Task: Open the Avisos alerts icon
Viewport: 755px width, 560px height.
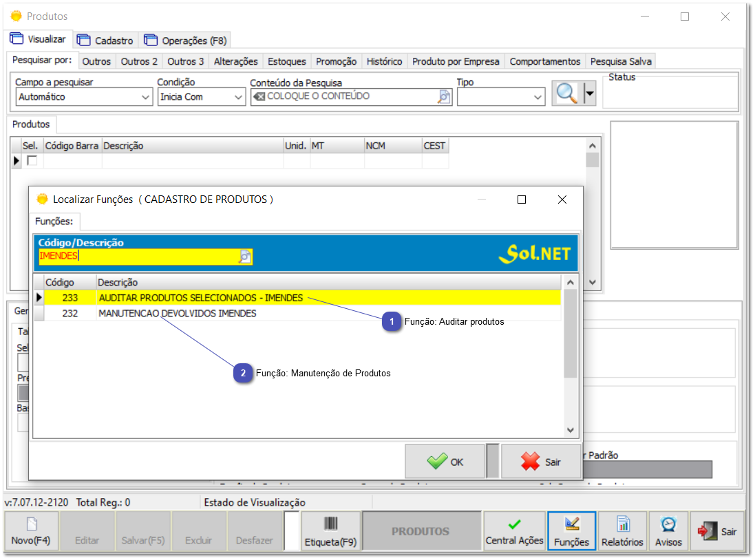Action: [x=668, y=525]
